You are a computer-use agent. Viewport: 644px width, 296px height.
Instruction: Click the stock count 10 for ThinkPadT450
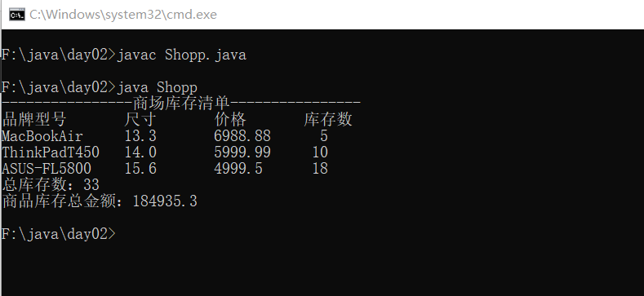[320, 152]
